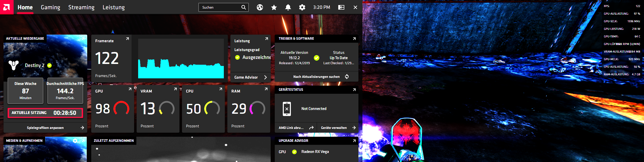Expand Aktuelle Wiedergabe panel arrow

point(83,38)
